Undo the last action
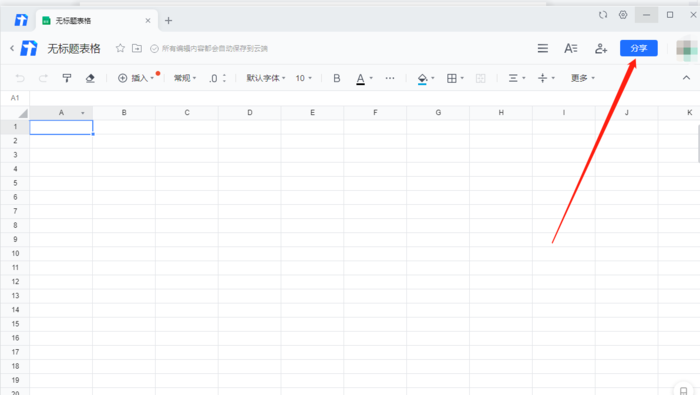This screenshot has width=700, height=395. pyautogui.click(x=20, y=79)
